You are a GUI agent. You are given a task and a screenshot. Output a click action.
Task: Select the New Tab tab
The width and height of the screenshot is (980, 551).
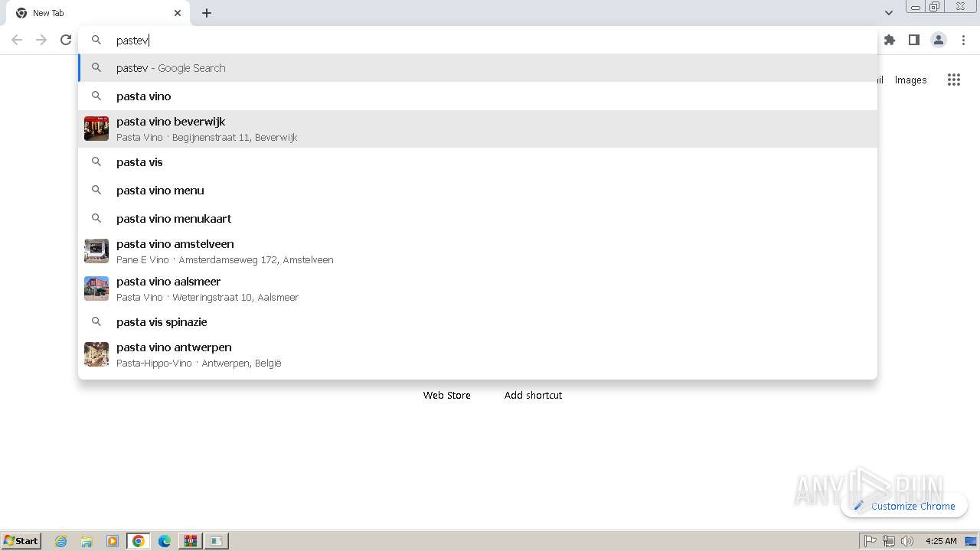tap(96, 13)
